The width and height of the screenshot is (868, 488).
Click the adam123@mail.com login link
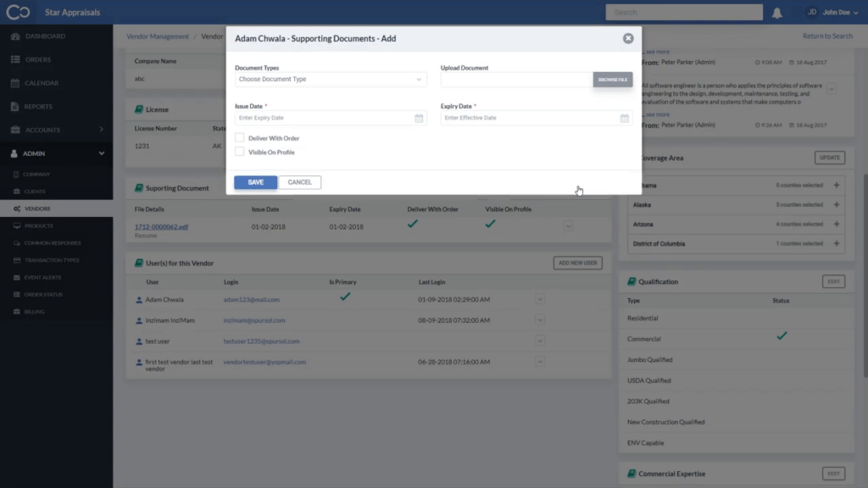tap(251, 300)
